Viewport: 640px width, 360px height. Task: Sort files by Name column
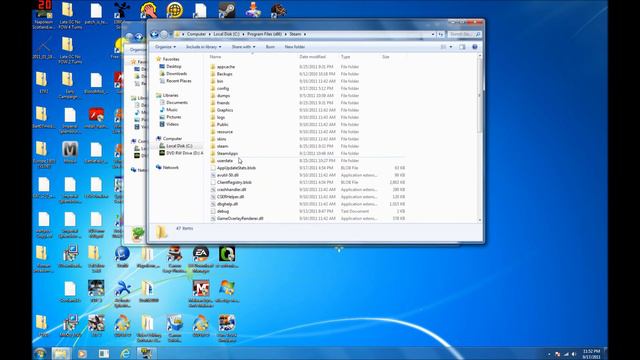click(216, 57)
